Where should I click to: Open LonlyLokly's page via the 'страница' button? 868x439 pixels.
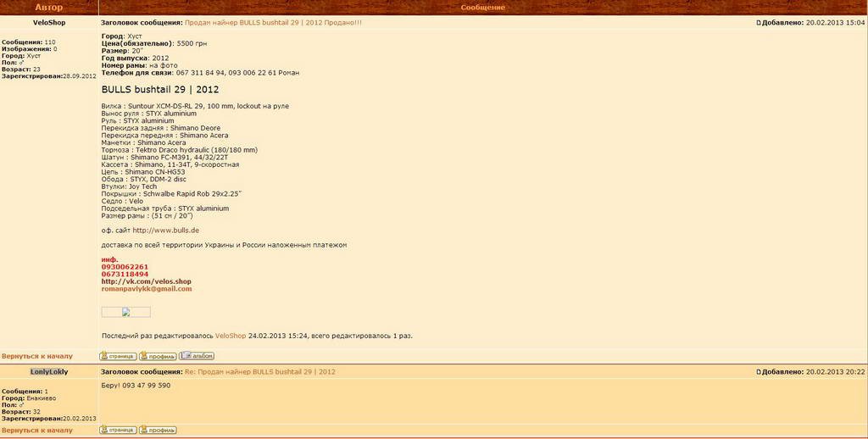coord(118,431)
